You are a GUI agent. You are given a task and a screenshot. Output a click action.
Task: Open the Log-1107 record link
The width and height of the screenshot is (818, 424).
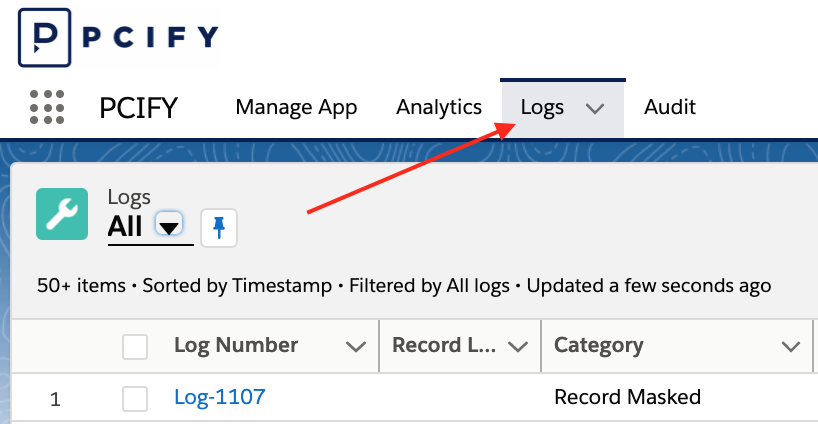click(x=220, y=397)
